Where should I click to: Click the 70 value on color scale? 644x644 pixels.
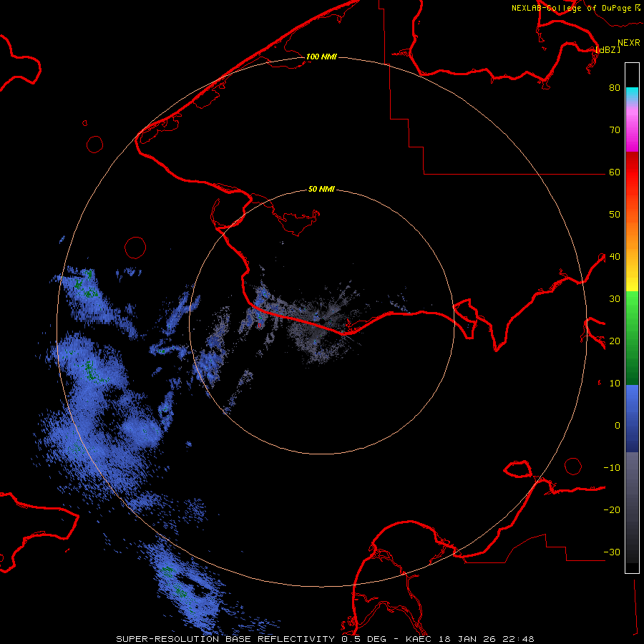(615, 130)
